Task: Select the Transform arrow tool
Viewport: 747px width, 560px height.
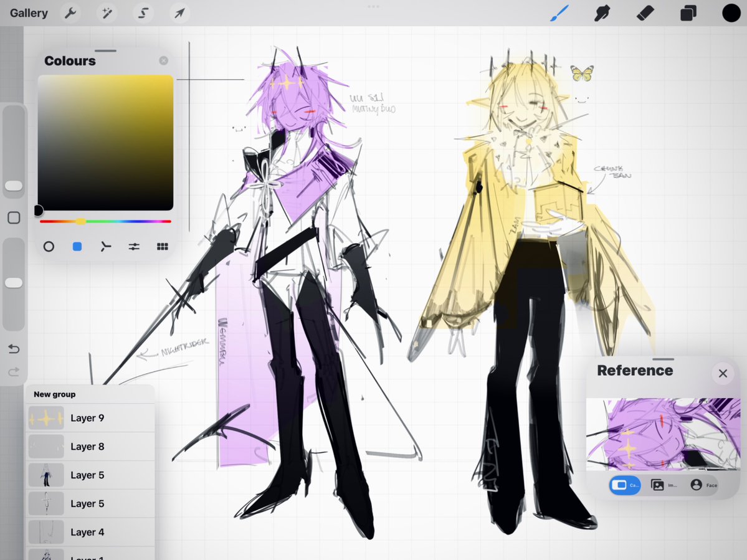Action: point(179,13)
